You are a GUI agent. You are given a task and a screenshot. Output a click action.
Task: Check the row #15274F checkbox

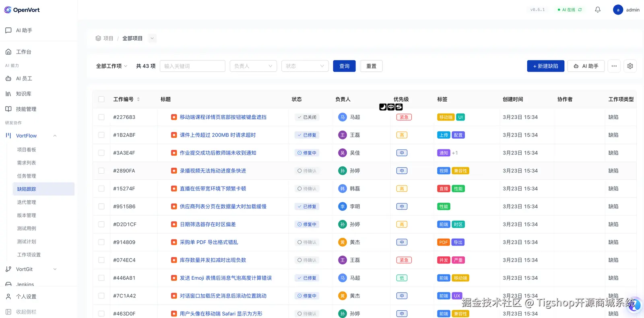pos(101,189)
